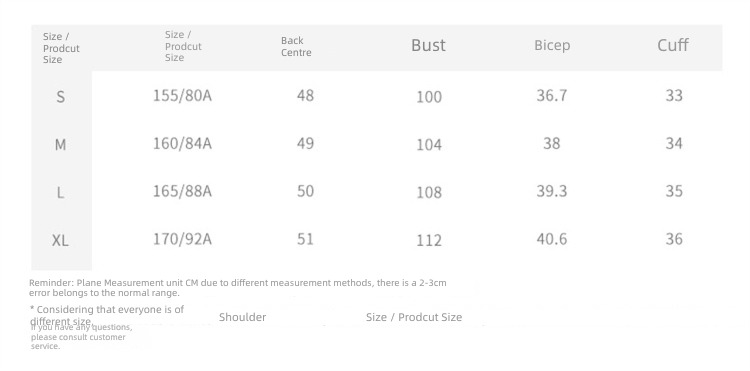Click the bicep value 40.6
Image resolution: width=750 pixels, height=371 pixels.
coord(551,239)
